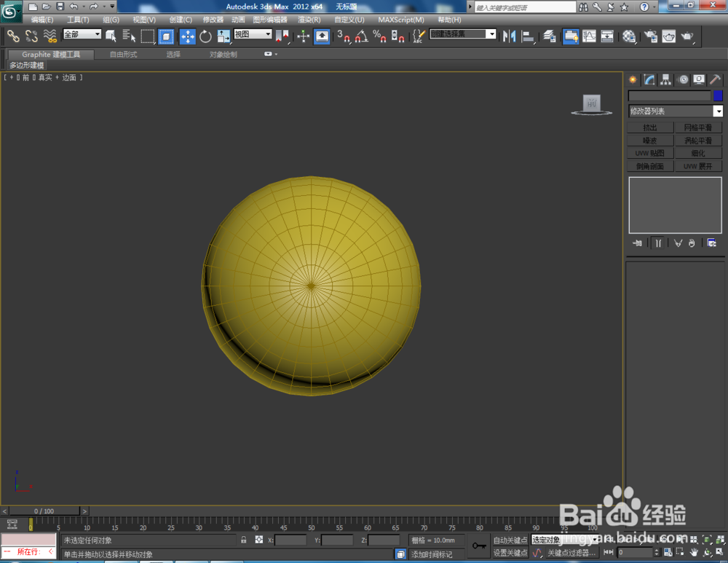Screen dimensions: 728x563
Task: Click the 涡轮平滑 modifier button
Action: click(698, 141)
